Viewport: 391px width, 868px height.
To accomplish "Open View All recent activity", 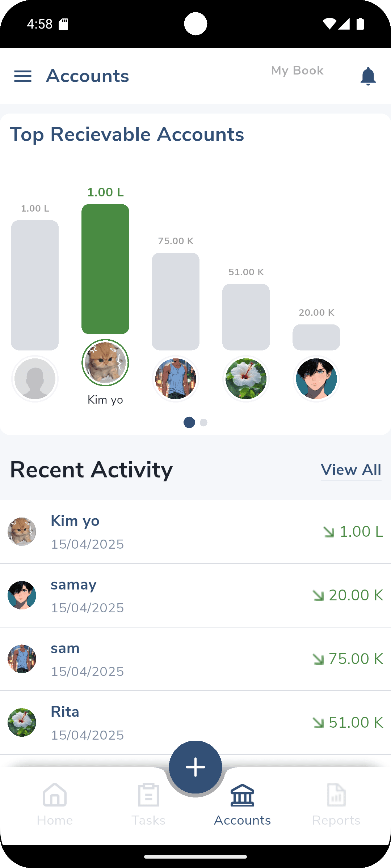I will pos(351,470).
